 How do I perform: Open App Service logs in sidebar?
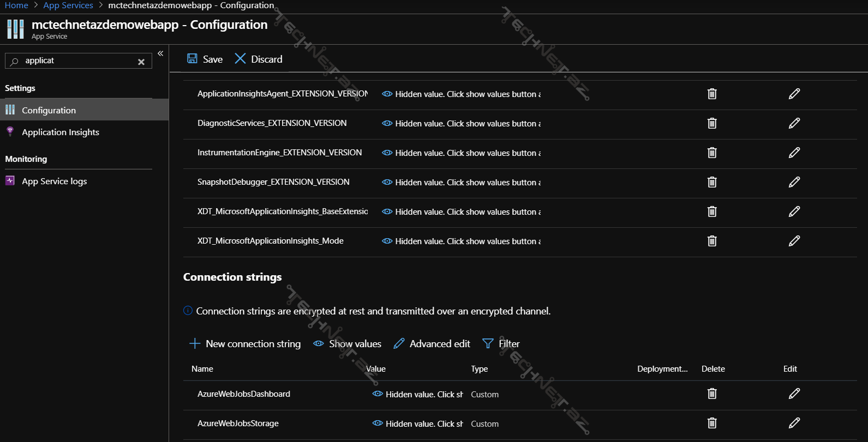click(54, 181)
